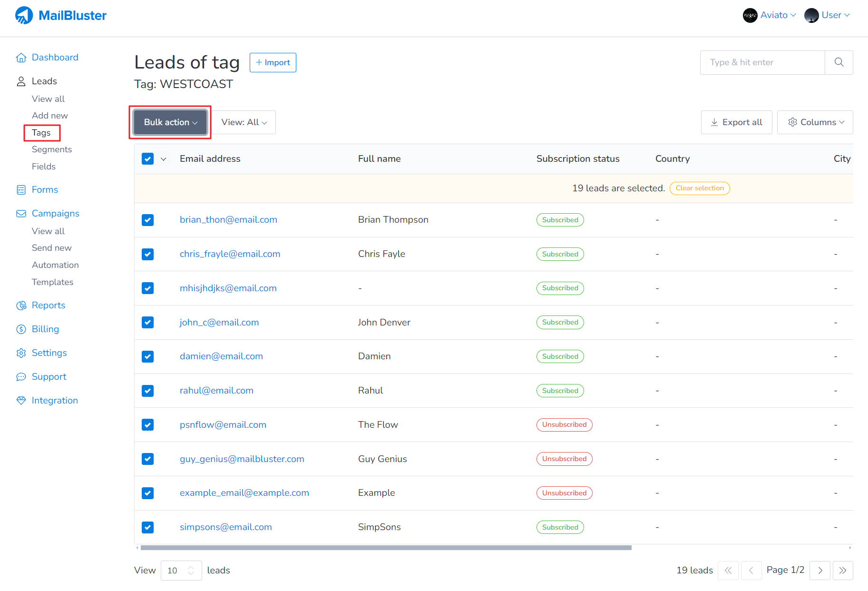Uncheck the select-all header checkbox

147,159
